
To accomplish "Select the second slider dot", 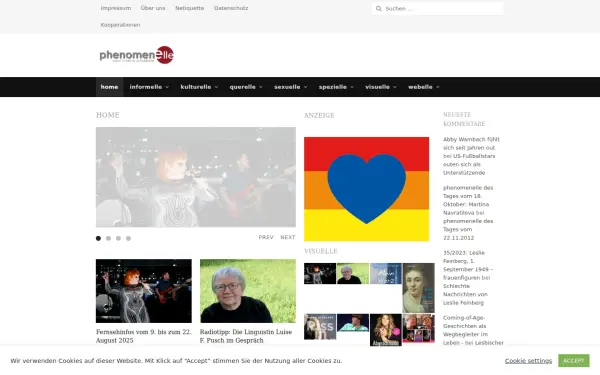I will [108, 238].
